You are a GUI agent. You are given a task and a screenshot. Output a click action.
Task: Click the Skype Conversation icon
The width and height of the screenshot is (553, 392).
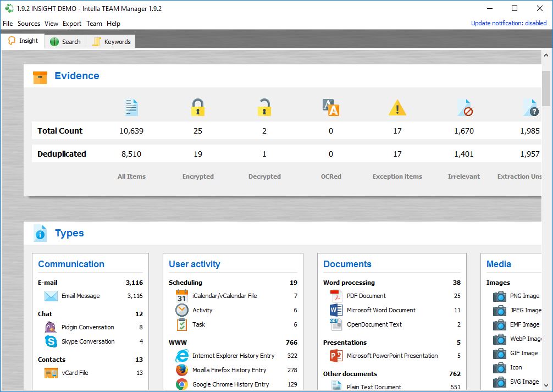51,341
